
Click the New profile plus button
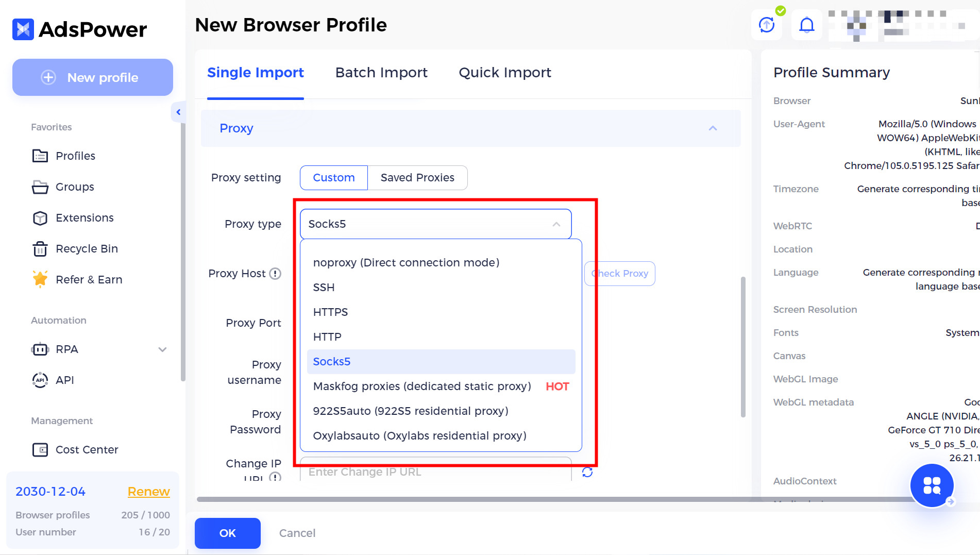[x=93, y=77]
